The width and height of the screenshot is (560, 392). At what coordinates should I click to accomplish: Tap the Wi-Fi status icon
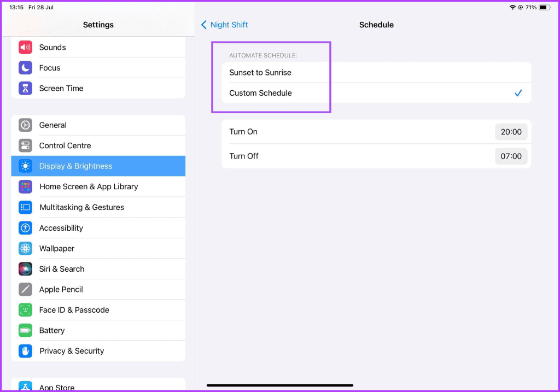click(x=512, y=7)
